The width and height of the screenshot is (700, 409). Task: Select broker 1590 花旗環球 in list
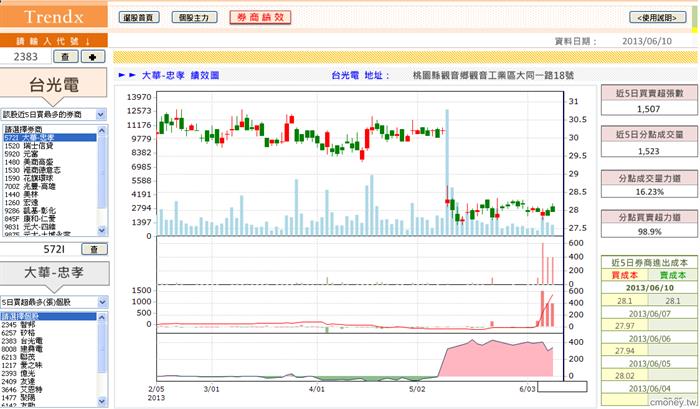click(x=50, y=178)
